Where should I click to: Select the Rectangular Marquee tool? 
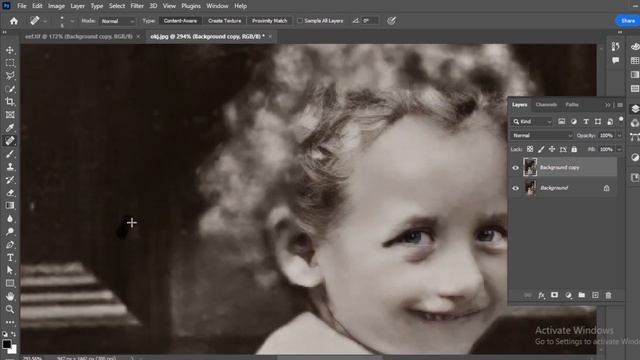[x=10, y=63]
